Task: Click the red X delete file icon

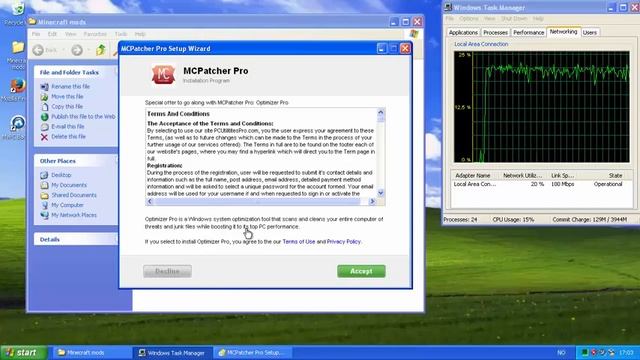Action: [44, 137]
